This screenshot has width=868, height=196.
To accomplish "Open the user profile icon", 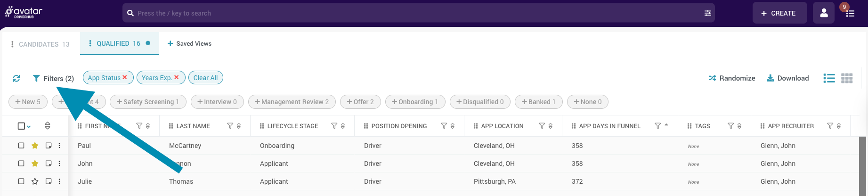I will point(824,13).
